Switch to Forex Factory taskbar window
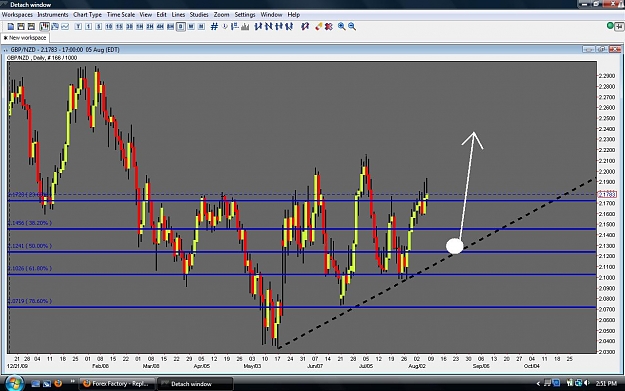The width and height of the screenshot is (625, 391). [117, 384]
